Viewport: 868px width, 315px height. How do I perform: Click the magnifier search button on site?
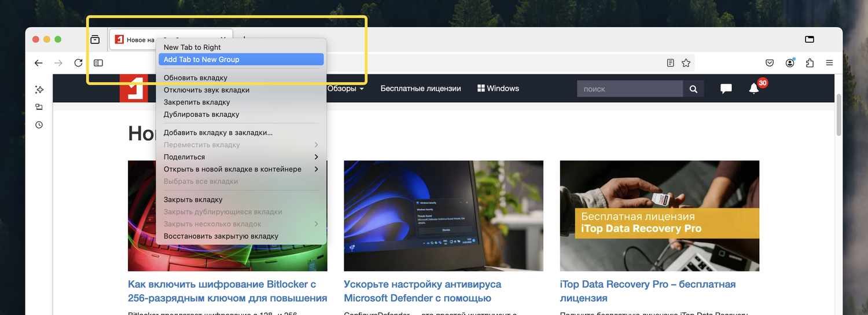pyautogui.click(x=693, y=89)
